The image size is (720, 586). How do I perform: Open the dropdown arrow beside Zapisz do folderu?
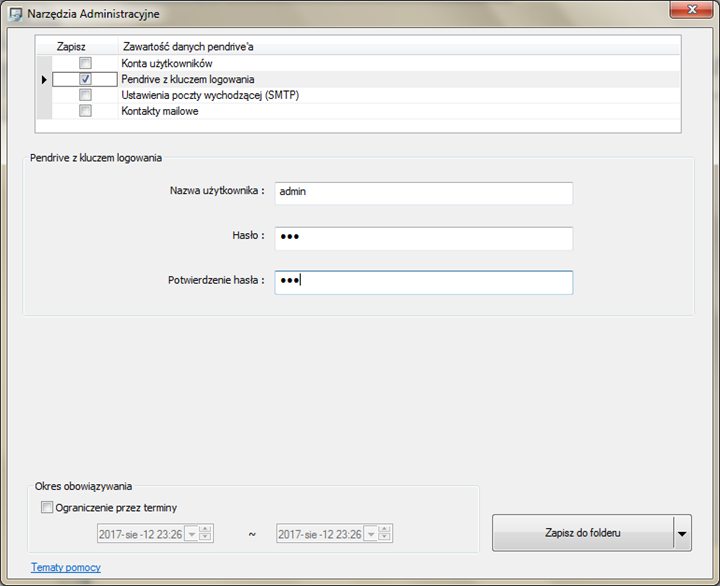(682, 533)
